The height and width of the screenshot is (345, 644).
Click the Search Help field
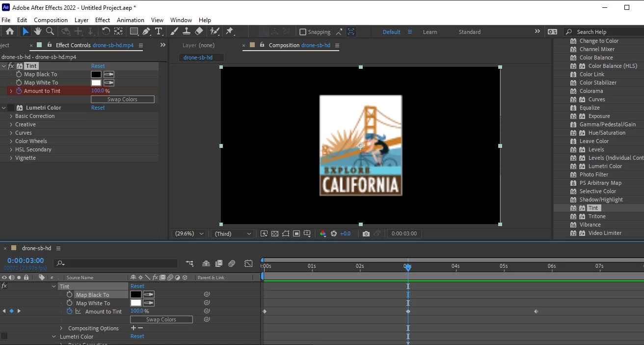pos(605,32)
